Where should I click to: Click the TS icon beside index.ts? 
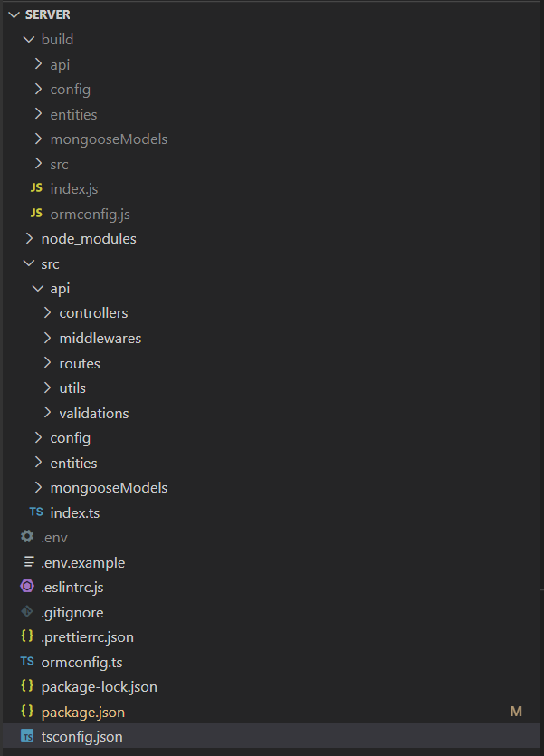[36, 512]
